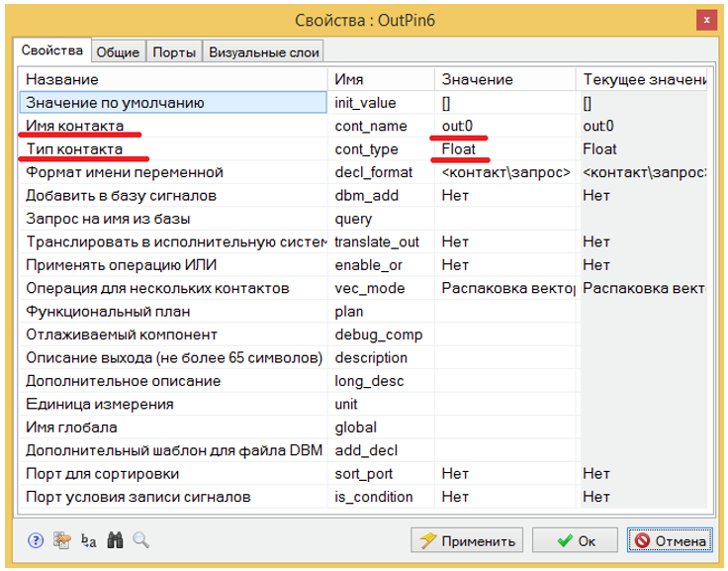This screenshot has height=571, width=728.
Task: Toggle the dbm_add value 'Нет'
Action: 505,196
